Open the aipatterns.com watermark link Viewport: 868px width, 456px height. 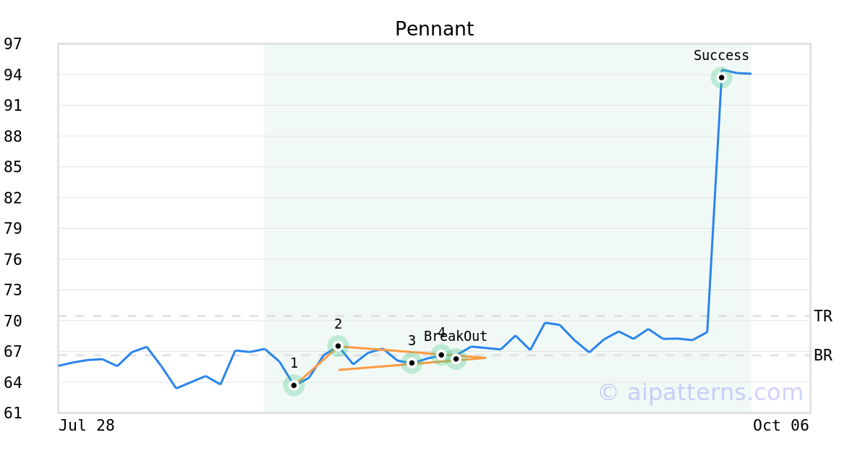click(x=700, y=392)
